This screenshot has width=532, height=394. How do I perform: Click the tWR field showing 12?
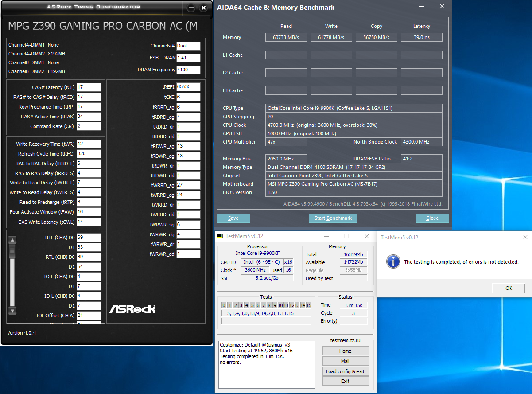89,144
